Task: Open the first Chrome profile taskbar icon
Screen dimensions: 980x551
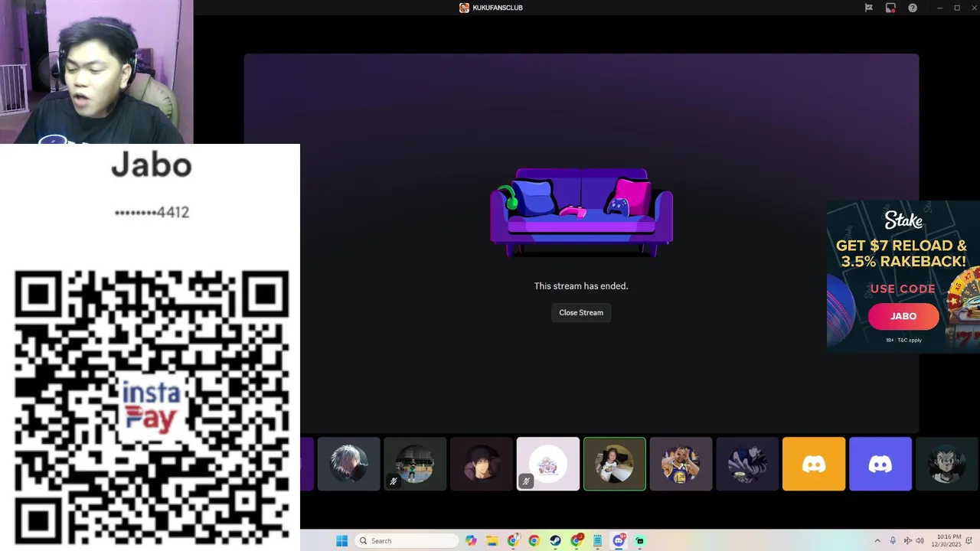Action: point(513,541)
